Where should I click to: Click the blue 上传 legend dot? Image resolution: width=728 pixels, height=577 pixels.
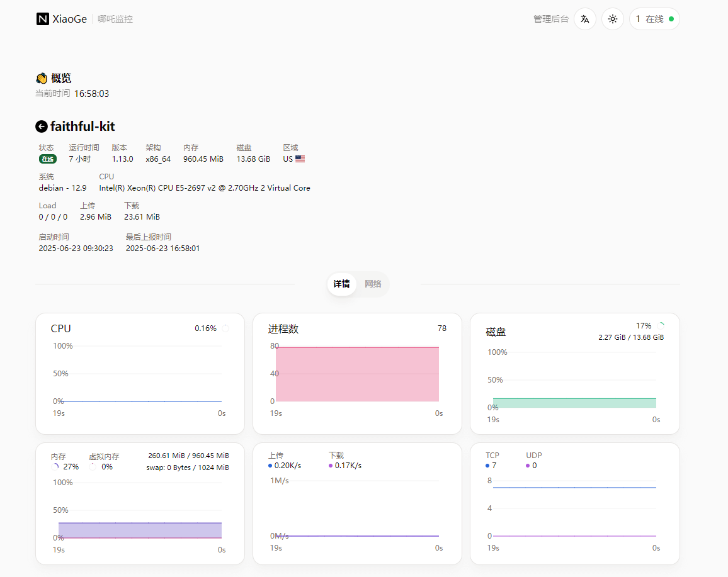tap(270, 466)
